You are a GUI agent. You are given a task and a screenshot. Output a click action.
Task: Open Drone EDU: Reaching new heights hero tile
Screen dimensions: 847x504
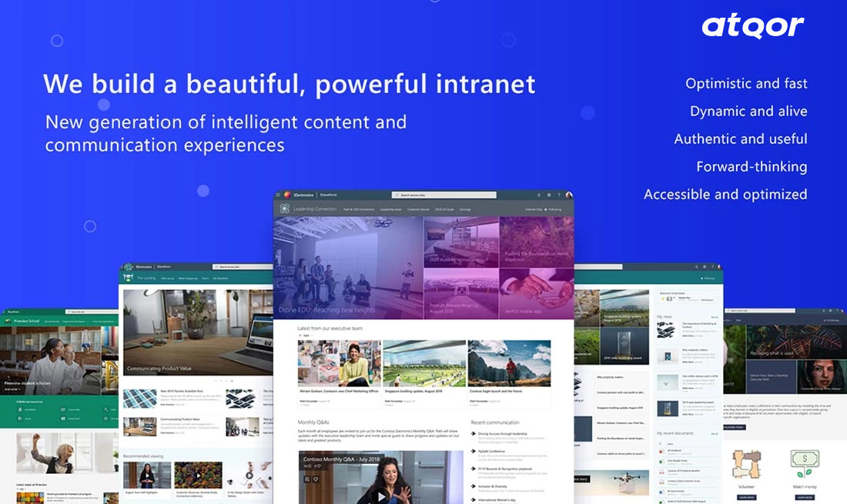[348, 268]
